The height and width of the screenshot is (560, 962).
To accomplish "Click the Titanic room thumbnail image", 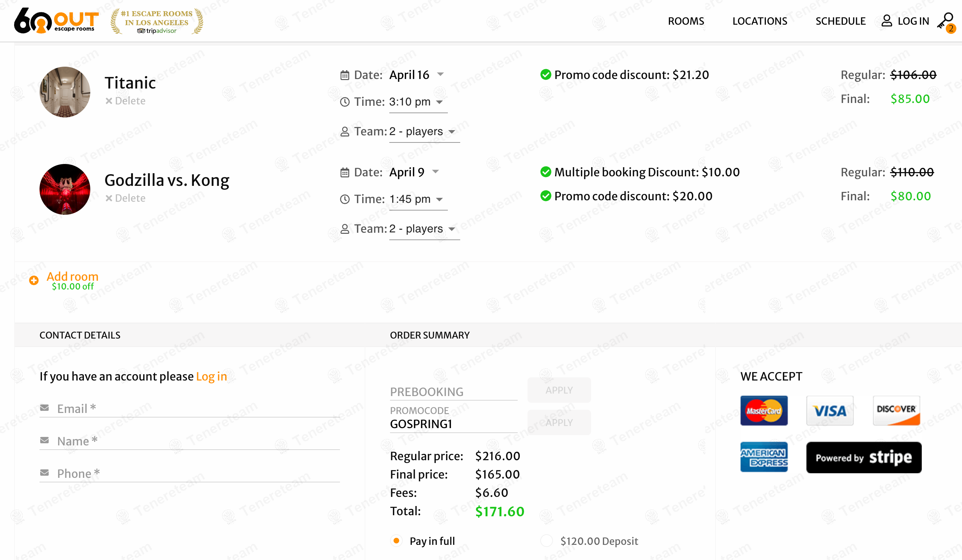I will pyautogui.click(x=65, y=92).
